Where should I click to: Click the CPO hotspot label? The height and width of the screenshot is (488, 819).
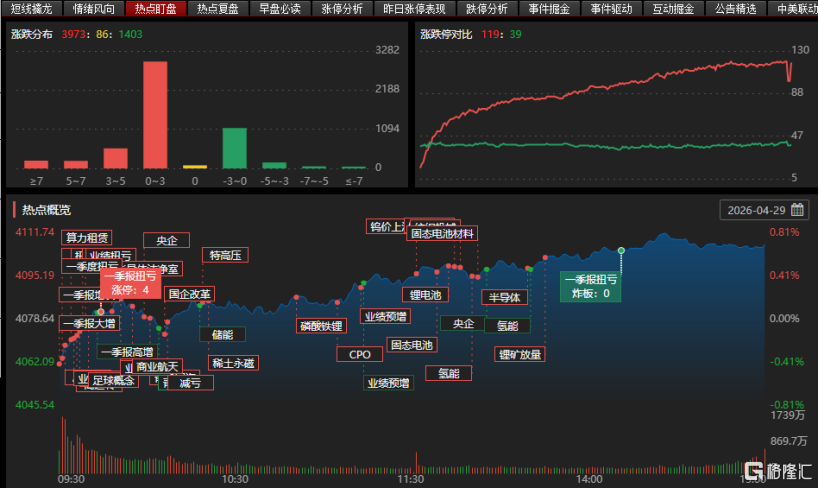[359, 354]
